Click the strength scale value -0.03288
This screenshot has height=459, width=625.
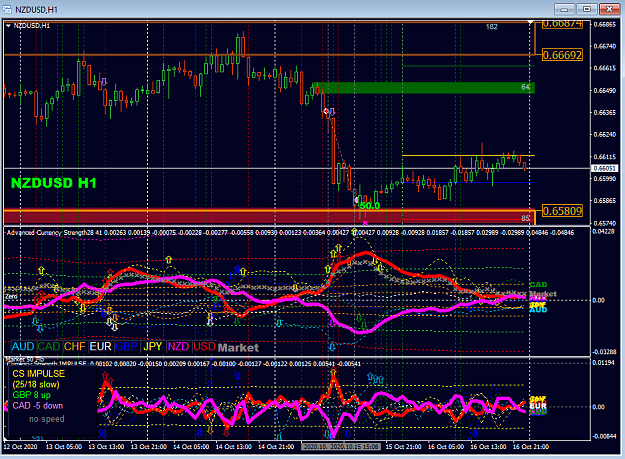coord(605,352)
